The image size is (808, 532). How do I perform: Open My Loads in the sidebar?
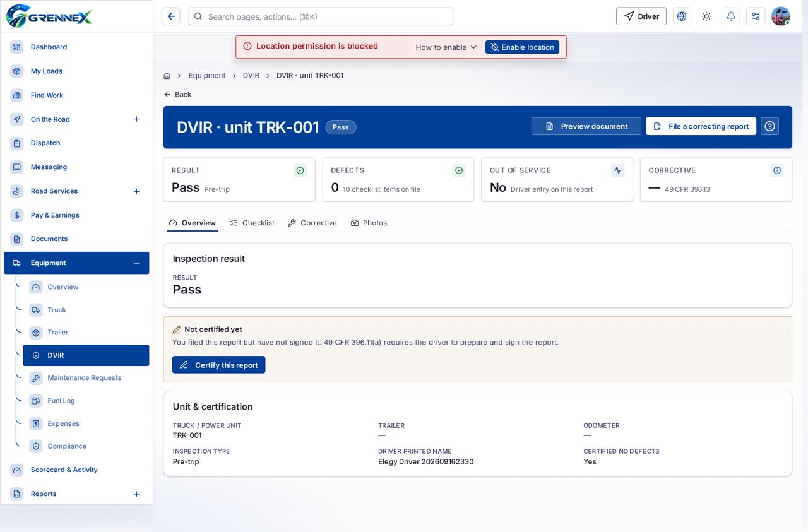[76, 71]
